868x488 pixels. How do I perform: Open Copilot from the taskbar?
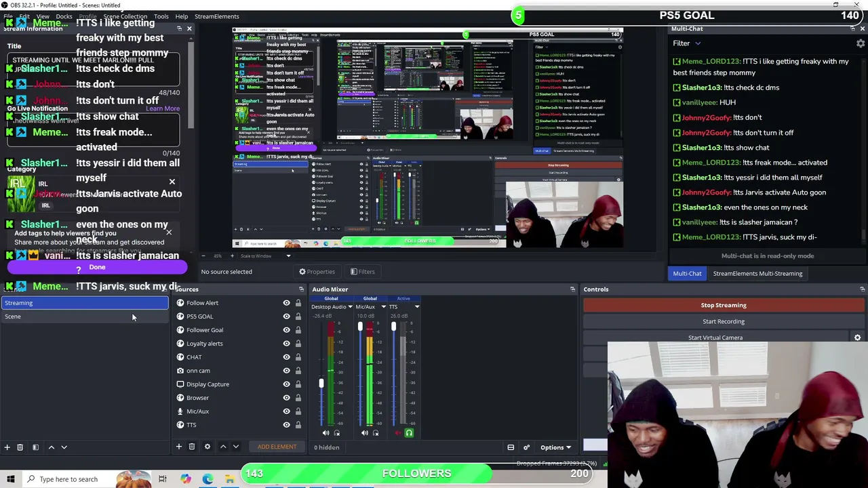pyautogui.click(x=185, y=479)
